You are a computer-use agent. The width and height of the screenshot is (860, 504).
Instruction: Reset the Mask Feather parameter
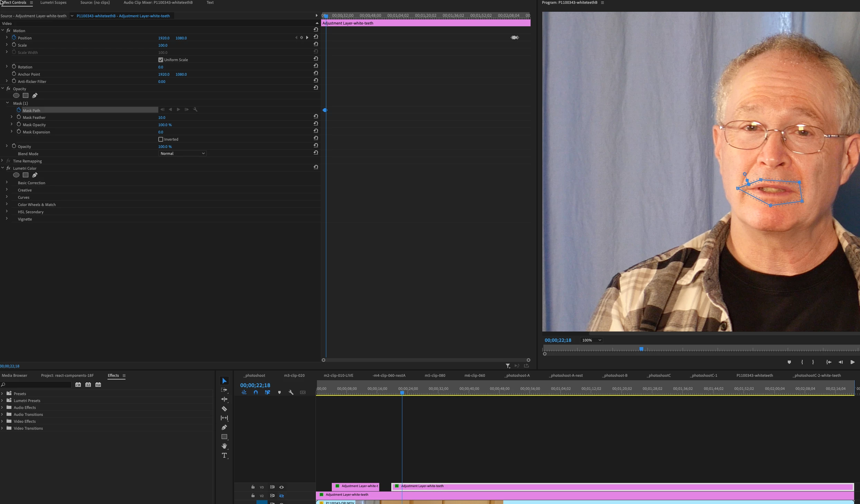point(316,117)
